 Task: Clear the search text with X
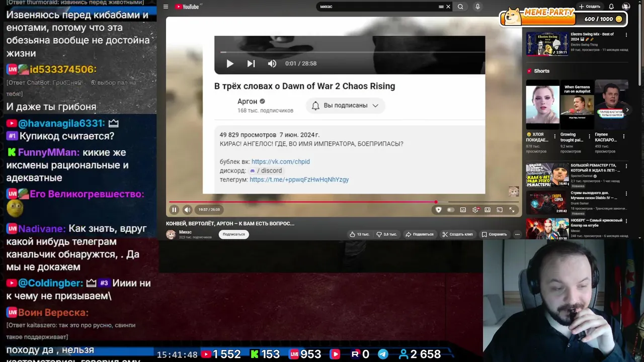tap(448, 7)
